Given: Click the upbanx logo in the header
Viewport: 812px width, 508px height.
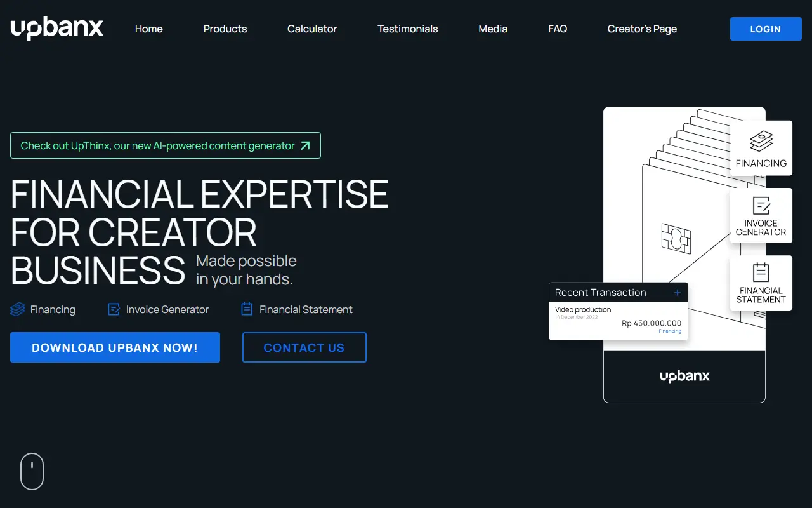Looking at the screenshot, I should click(x=56, y=29).
